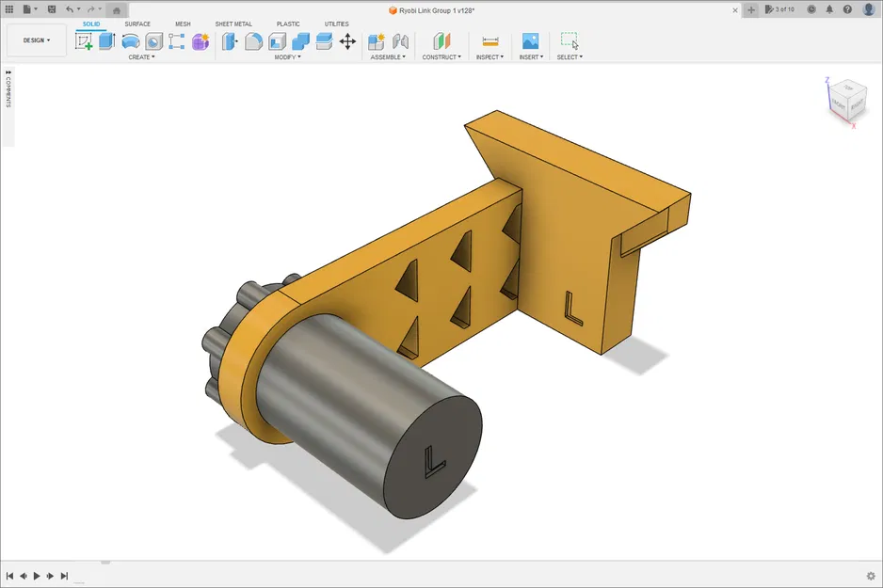Open the SELECT dropdown
The width and height of the screenshot is (883, 588).
[x=569, y=56]
